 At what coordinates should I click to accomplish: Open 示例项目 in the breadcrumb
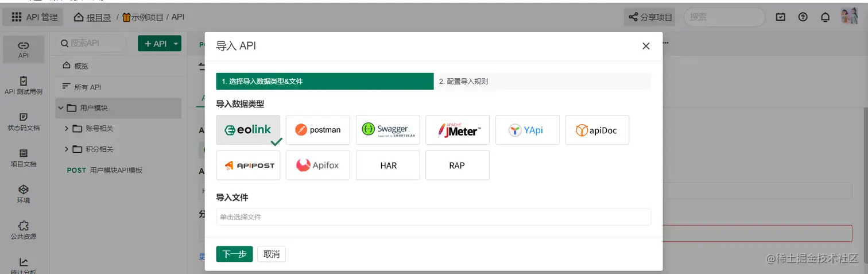[142, 17]
